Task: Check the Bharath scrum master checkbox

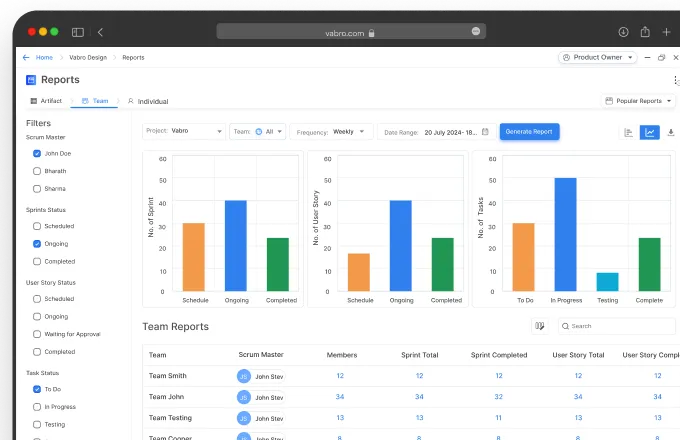Action: coord(37,171)
